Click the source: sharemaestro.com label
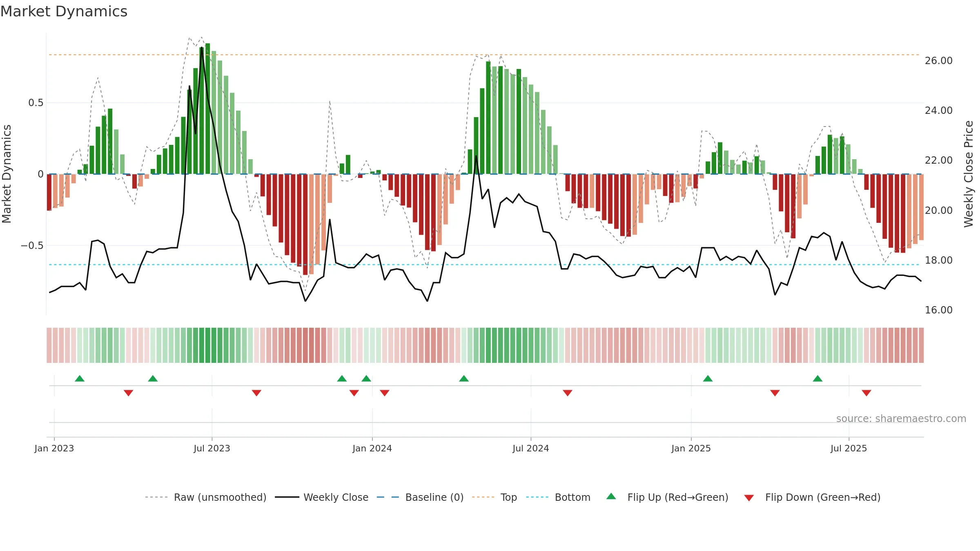 pyautogui.click(x=901, y=419)
